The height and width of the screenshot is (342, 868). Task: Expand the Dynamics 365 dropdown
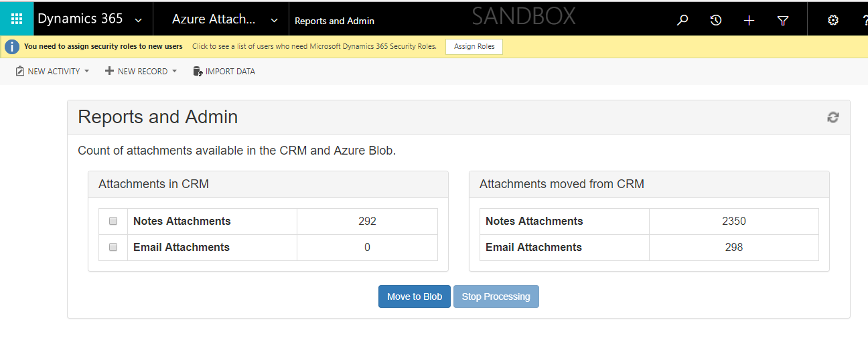pyautogui.click(x=138, y=20)
